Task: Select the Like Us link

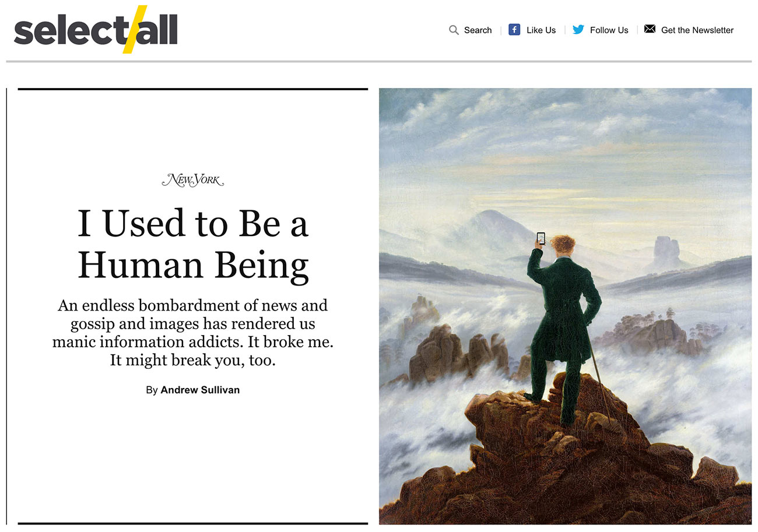Action: [x=541, y=30]
